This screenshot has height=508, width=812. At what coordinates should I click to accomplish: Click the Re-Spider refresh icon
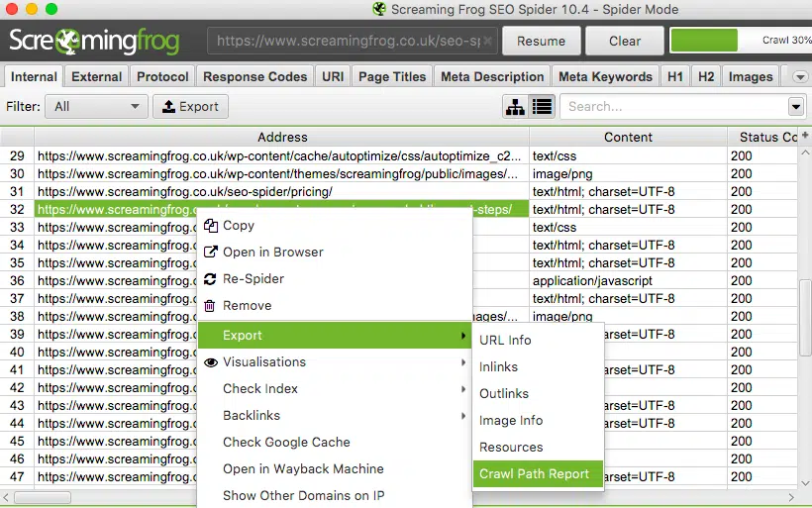click(210, 279)
